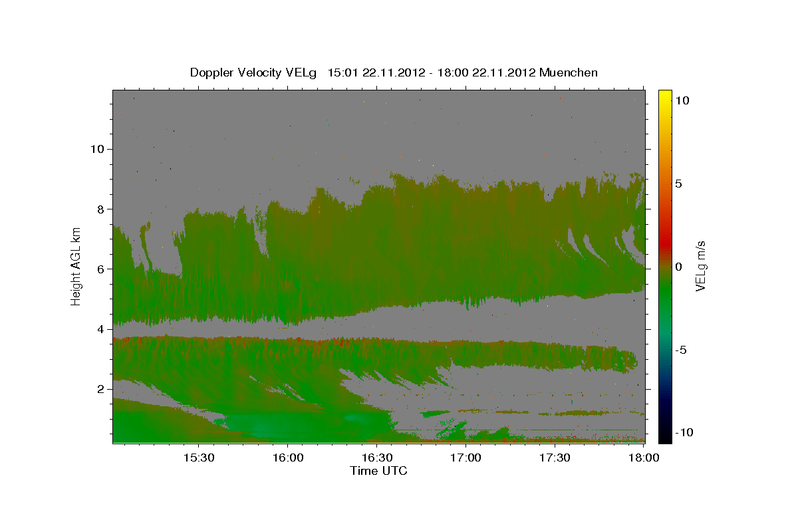Click the colorbar top value '10'
This screenshot has height=532, width=798.
[682, 100]
